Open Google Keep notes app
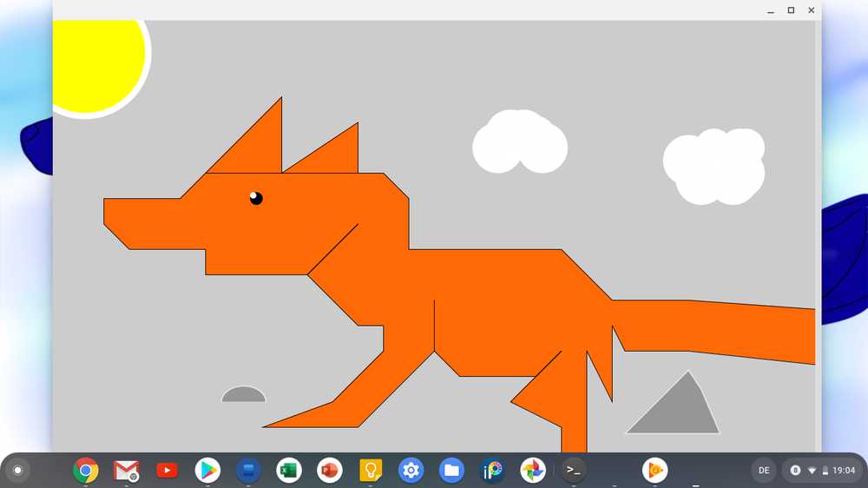The height and width of the screenshot is (488, 868). pos(371,470)
